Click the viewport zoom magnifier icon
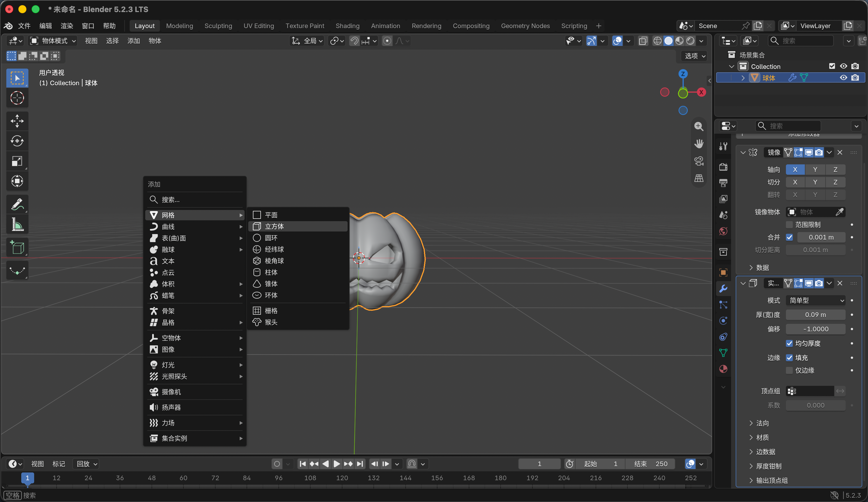Screen dimensions: 868x502 tap(699, 127)
